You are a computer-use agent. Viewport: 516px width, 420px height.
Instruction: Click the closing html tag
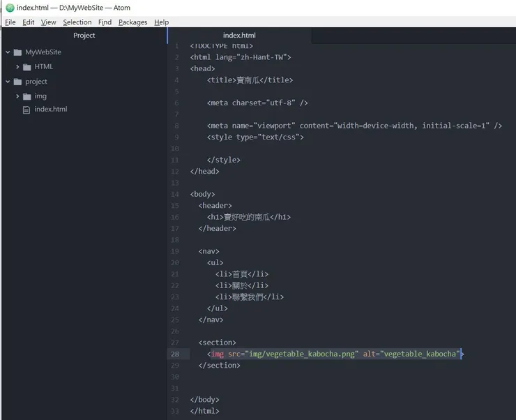point(204,411)
